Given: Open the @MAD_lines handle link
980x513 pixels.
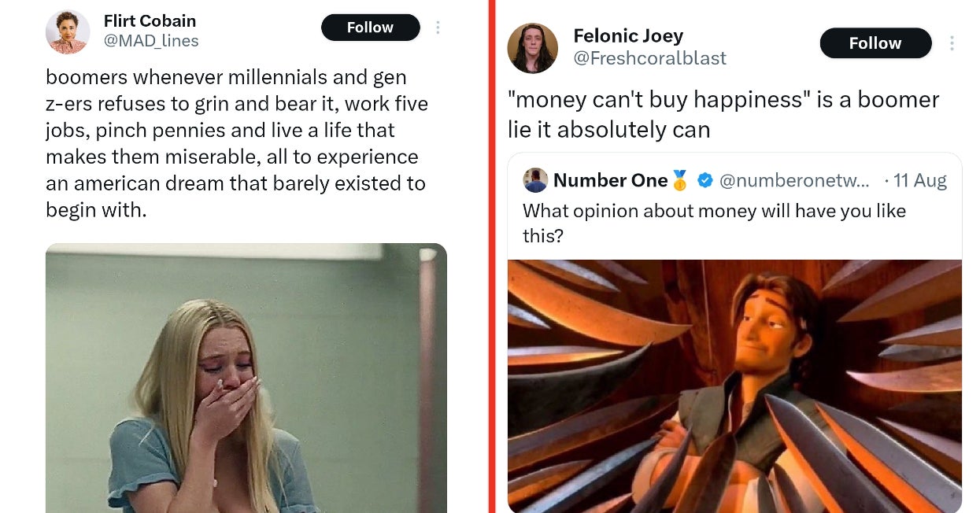Looking at the screenshot, I should click(x=151, y=41).
